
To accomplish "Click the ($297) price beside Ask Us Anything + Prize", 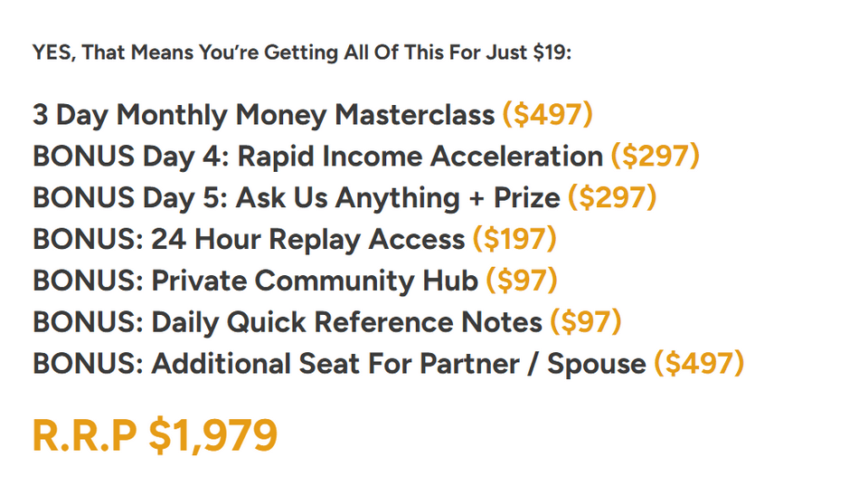I will tap(612, 198).
